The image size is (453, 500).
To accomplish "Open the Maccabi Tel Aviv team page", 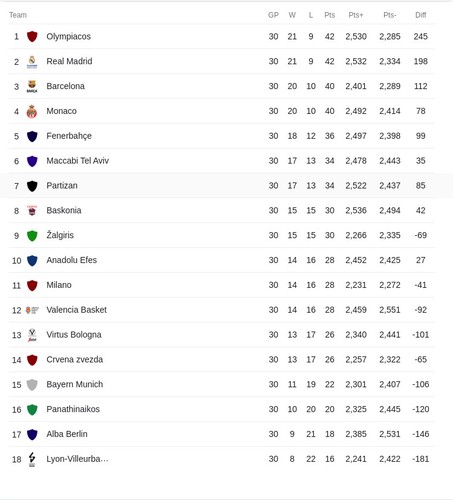I will point(78,161).
